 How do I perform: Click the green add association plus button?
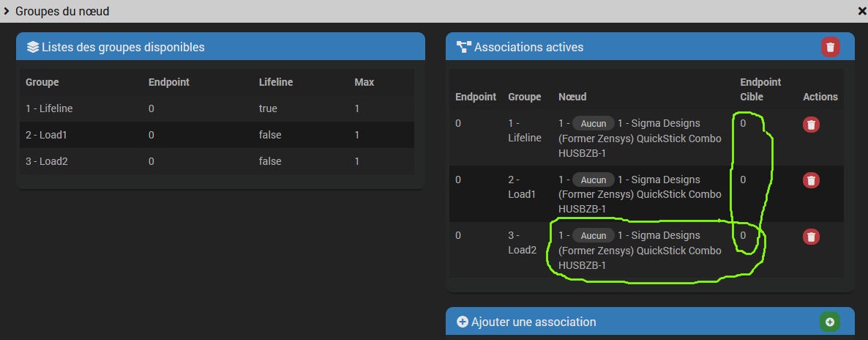coord(829,322)
